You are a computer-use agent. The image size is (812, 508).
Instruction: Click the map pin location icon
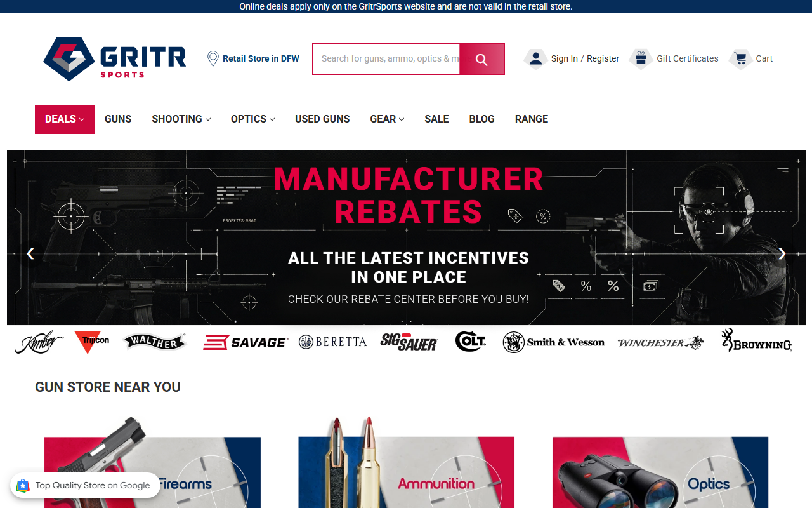(x=213, y=58)
